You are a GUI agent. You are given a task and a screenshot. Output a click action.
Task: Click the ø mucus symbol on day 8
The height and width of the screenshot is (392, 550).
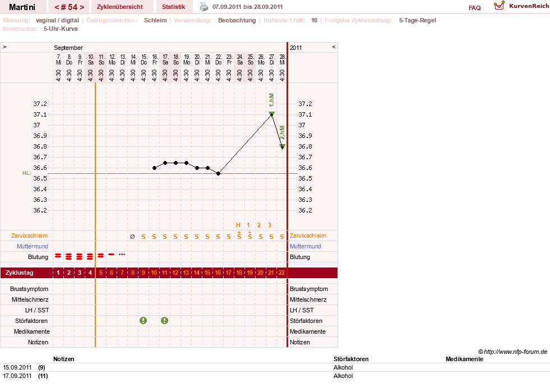pos(132,237)
